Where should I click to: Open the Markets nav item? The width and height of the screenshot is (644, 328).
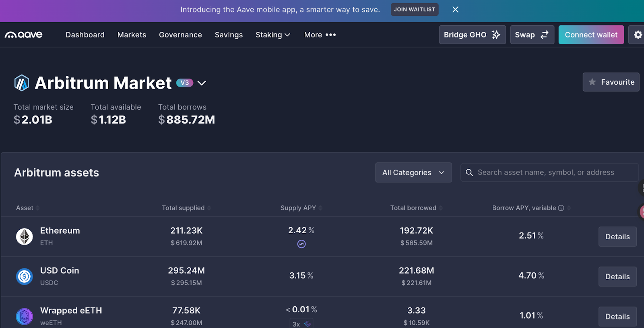[132, 35]
